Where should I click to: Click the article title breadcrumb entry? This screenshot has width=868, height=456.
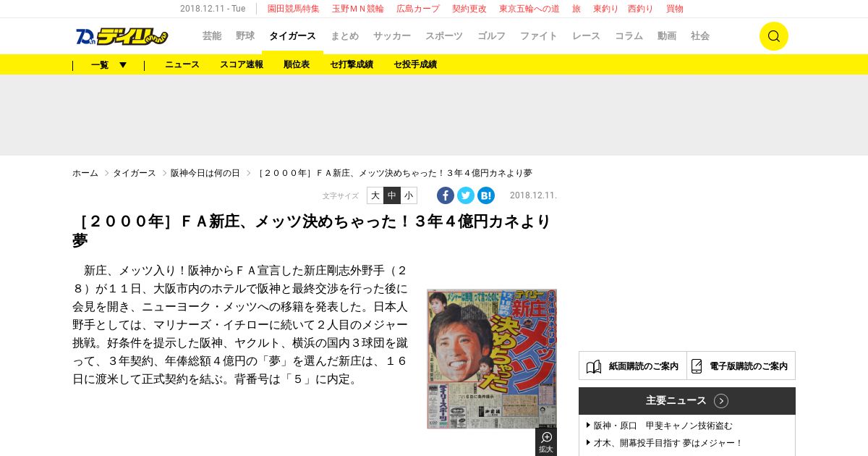[395, 173]
